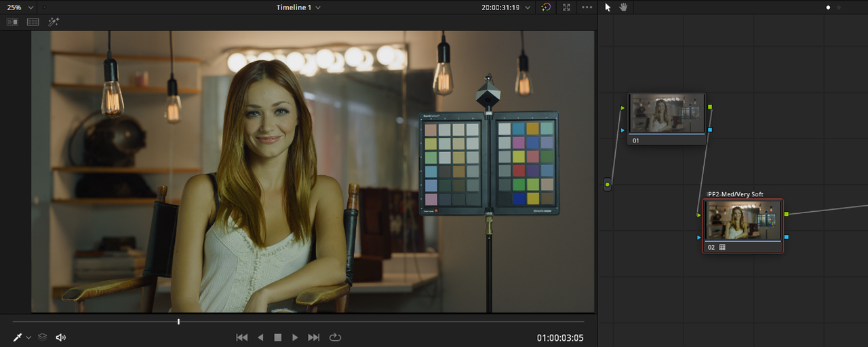Select the qualifier eyedropper picker tool
The height and width of the screenshot is (347, 868).
[x=18, y=337]
